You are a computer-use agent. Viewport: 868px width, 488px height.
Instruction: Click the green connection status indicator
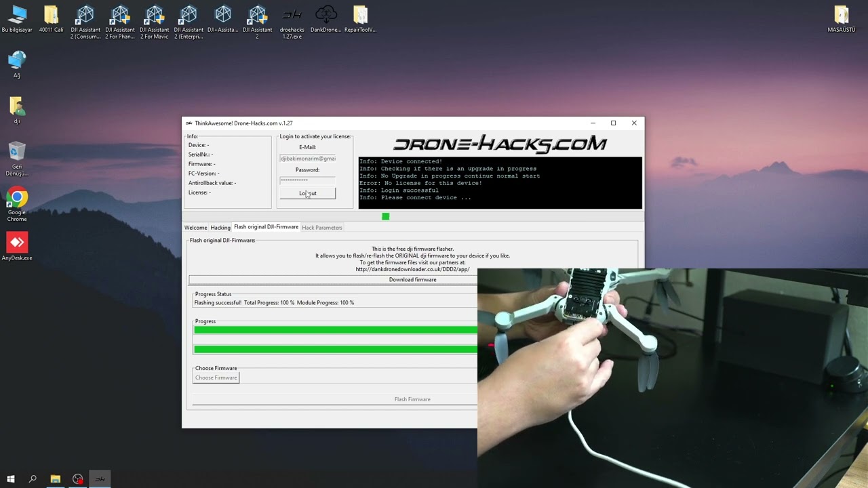point(386,216)
